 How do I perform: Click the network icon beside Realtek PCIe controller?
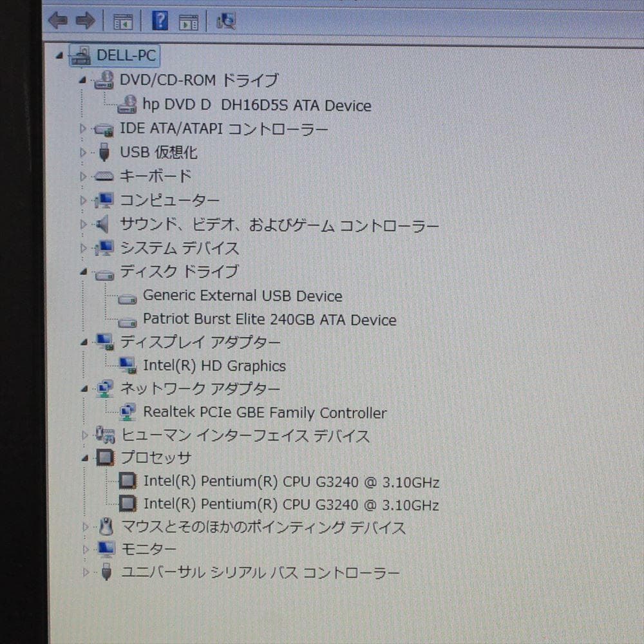(128, 412)
